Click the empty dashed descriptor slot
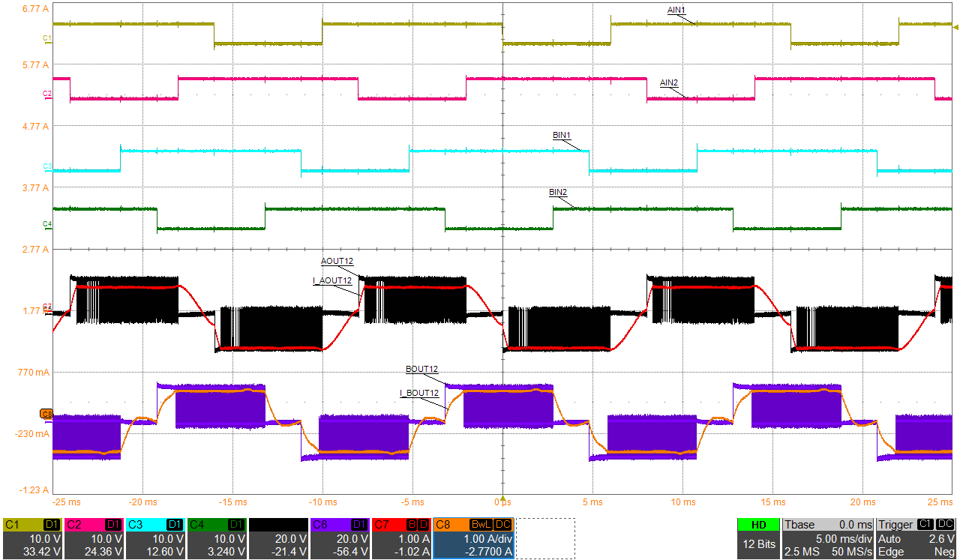Viewport: 960px width, 560px height. click(545, 538)
